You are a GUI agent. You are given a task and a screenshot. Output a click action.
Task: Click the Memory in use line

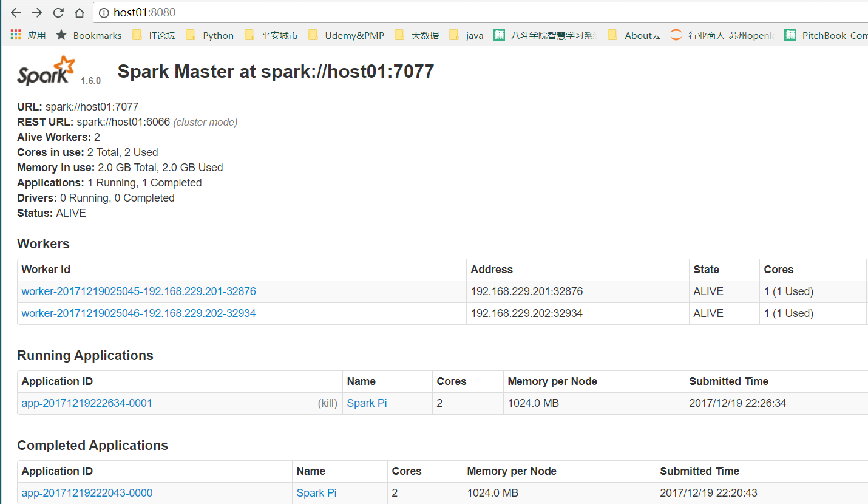pyautogui.click(x=120, y=168)
